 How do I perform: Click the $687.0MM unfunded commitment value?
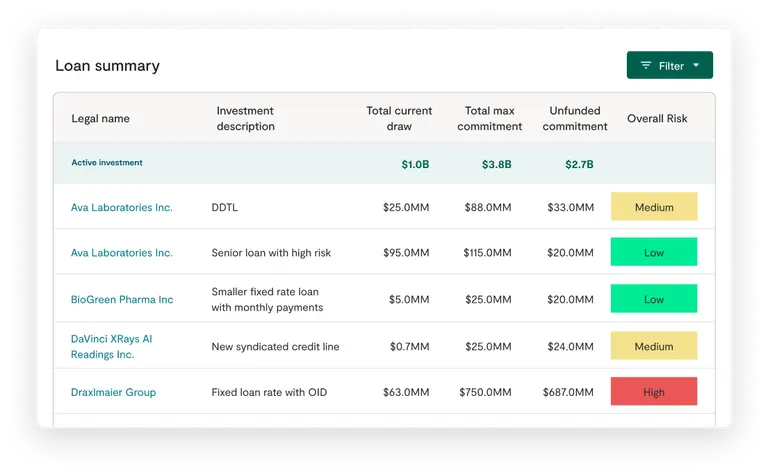pyautogui.click(x=568, y=392)
